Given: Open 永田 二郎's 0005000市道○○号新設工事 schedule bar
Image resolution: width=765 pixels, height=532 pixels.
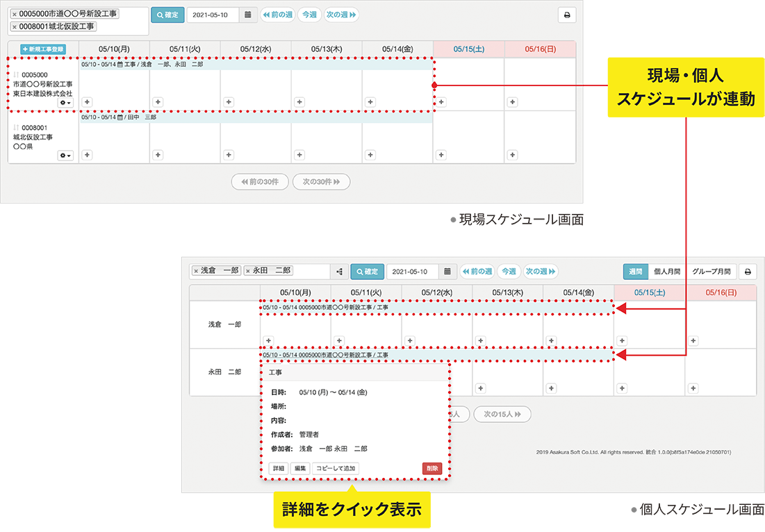Looking at the screenshot, I should [436, 356].
